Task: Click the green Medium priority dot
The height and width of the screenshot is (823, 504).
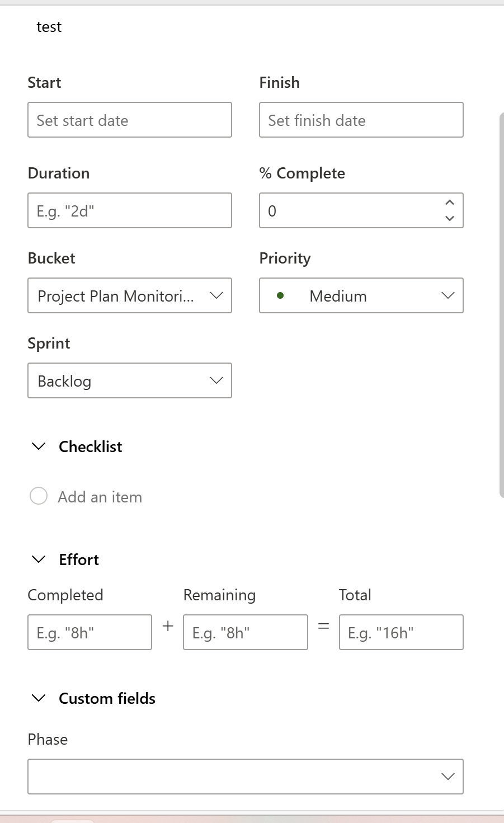Action: (280, 295)
